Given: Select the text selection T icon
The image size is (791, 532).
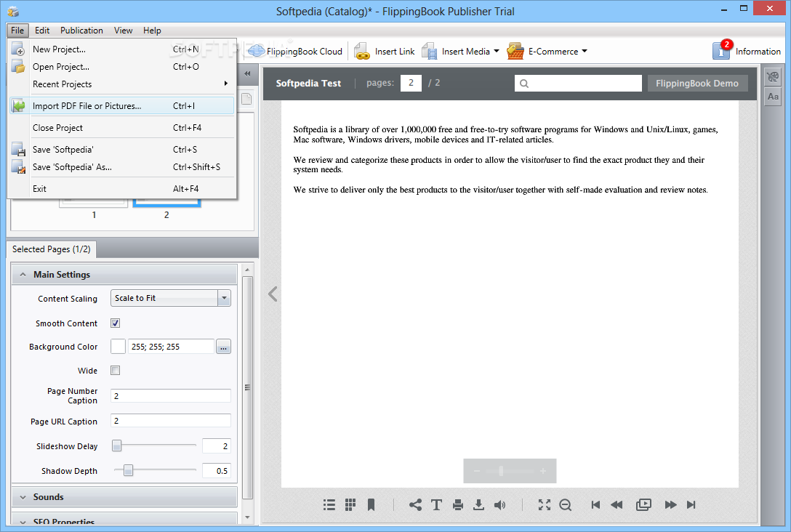Looking at the screenshot, I should (x=436, y=505).
